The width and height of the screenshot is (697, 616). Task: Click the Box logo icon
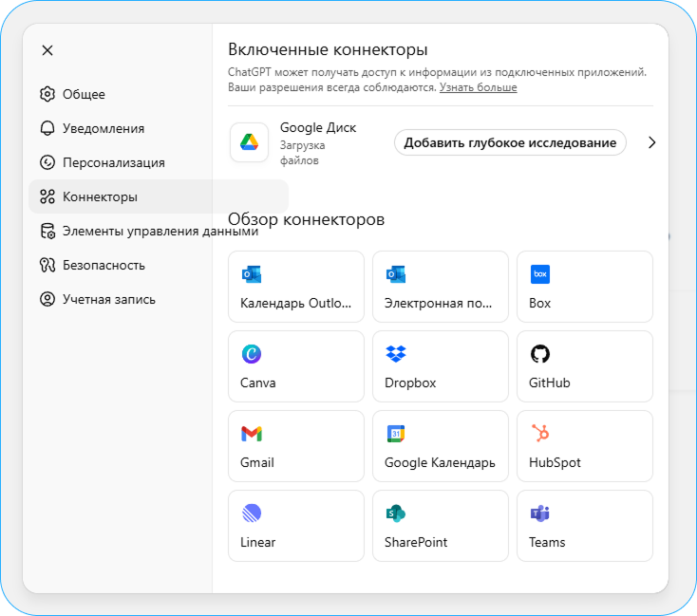click(x=540, y=274)
